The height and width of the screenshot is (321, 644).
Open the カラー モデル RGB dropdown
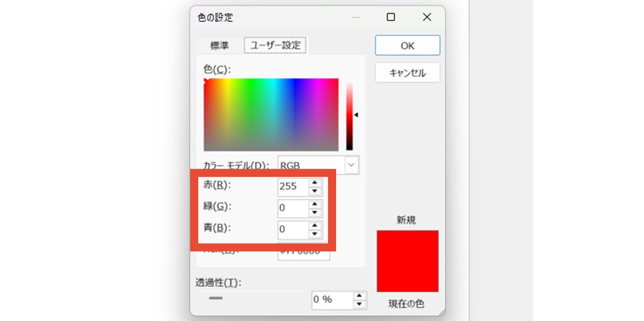(x=351, y=165)
